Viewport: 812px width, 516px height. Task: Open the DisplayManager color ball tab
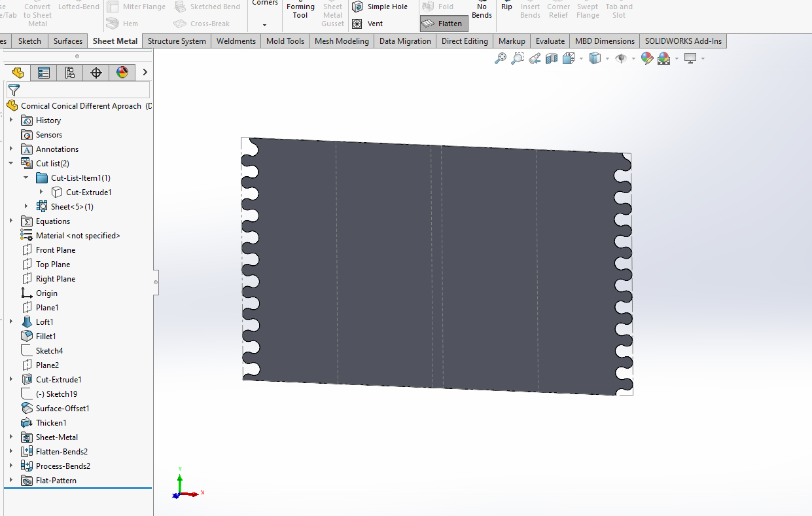[122, 72]
